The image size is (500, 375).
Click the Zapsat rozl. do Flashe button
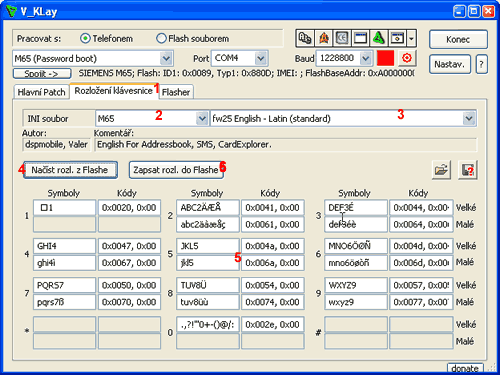[x=176, y=170]
